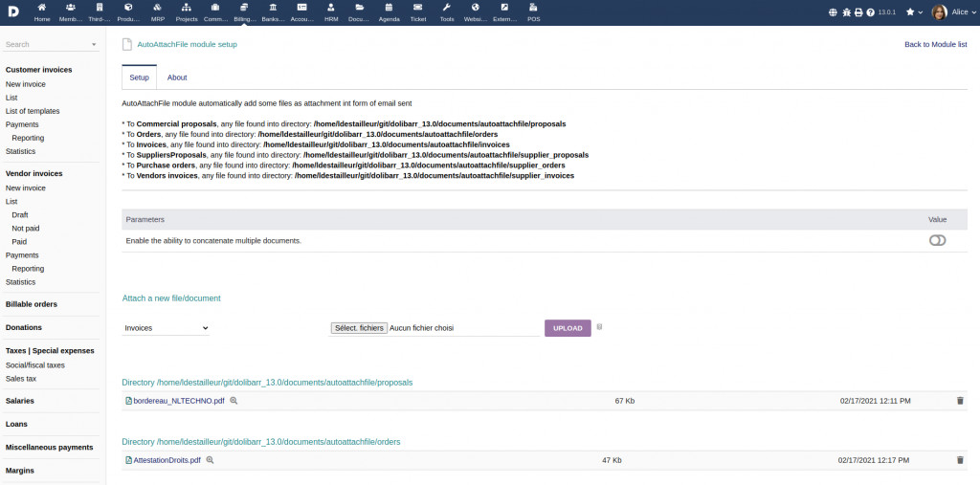Click the AutoAttachFile module setup title
The width and height of the screenshot is (980, 485).
pyautogui.click(x=187, y=44)
